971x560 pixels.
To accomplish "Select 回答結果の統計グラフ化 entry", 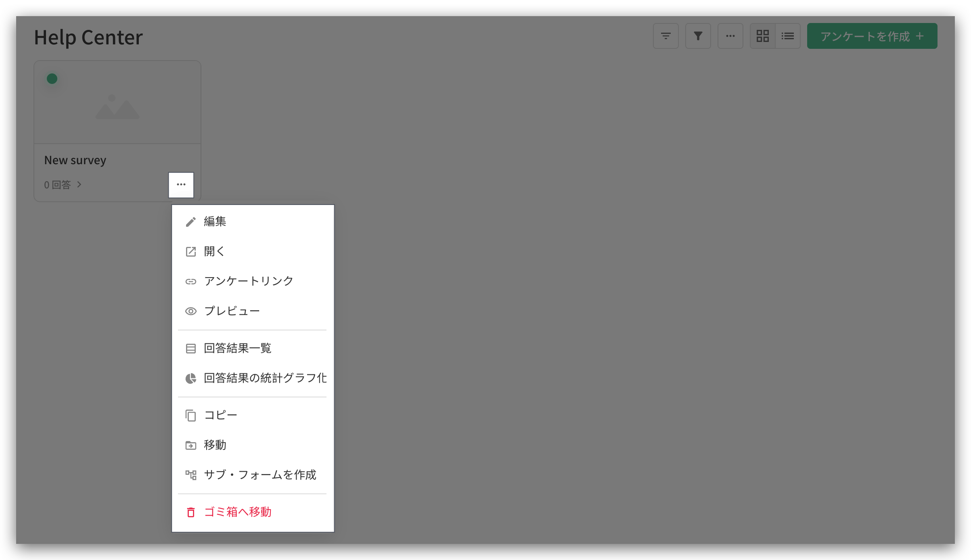I will 253,378.
